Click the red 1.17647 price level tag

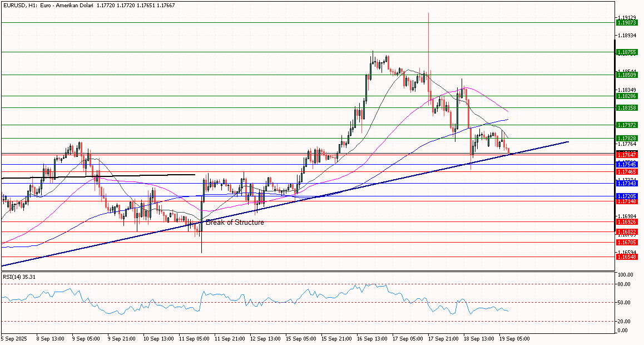tap(627, 155)
